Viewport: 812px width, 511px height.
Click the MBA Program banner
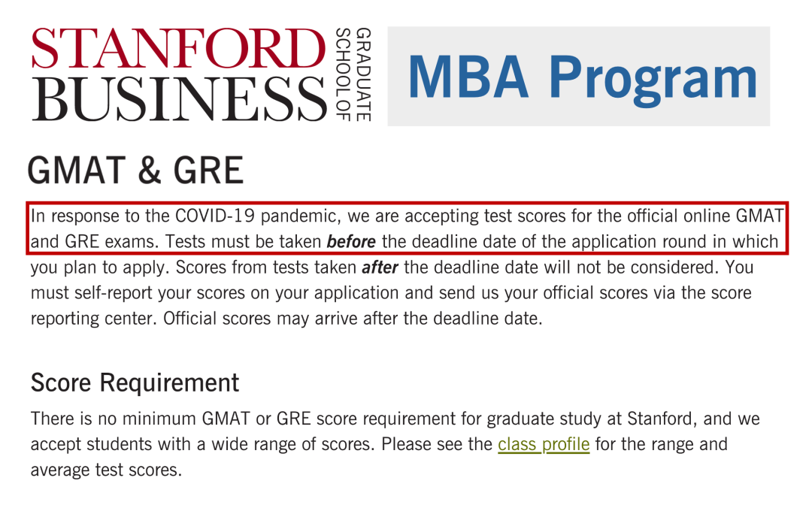[578, 76]
